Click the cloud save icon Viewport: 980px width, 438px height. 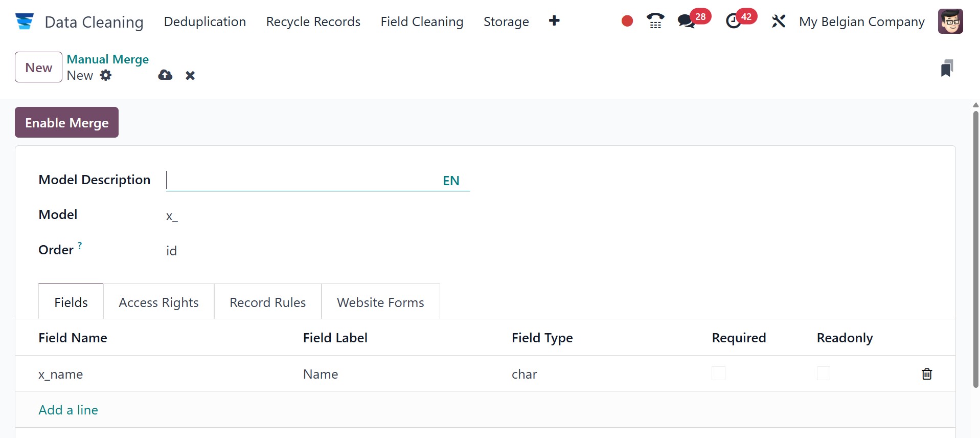point(165,75)
